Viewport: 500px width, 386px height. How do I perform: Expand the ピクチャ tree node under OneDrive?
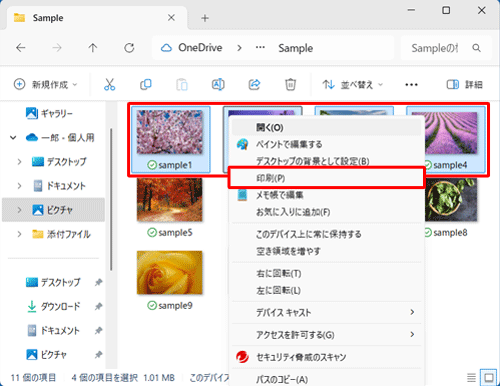[x=19, y=210]
